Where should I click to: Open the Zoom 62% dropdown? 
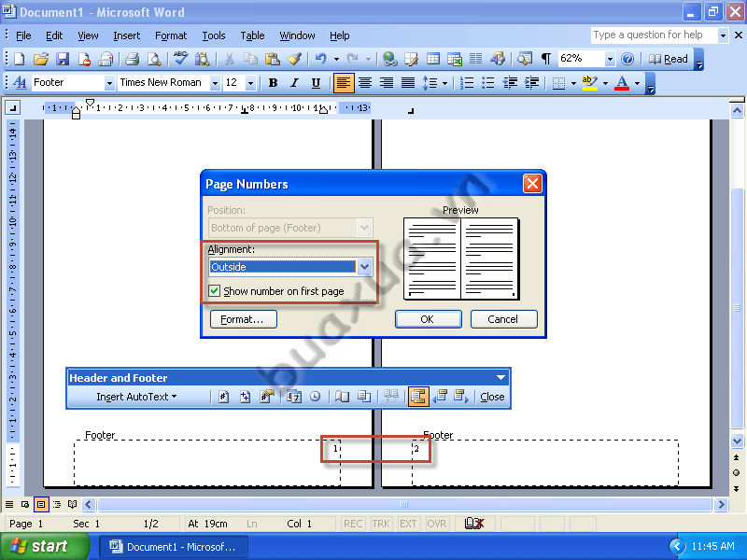[x=610, y=59]
